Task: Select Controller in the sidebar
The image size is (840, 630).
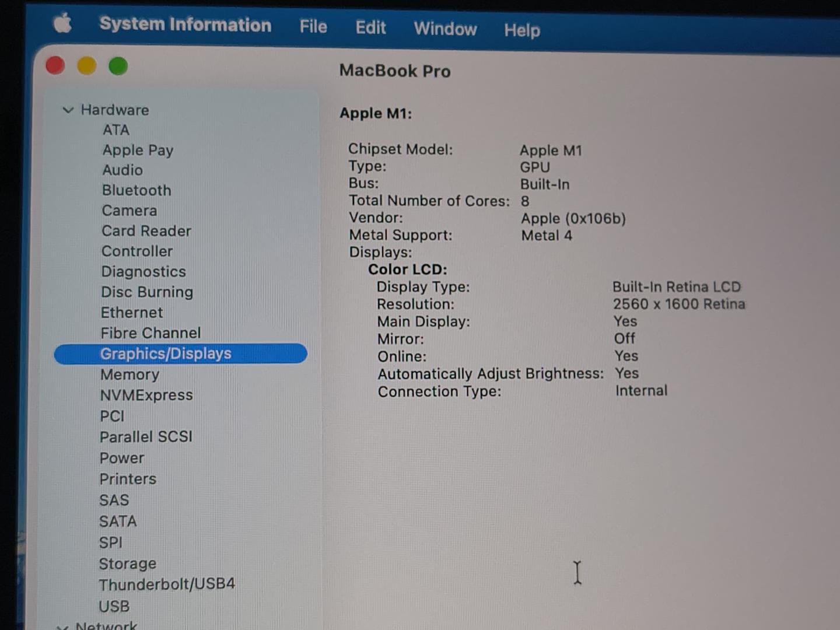Action: click(137, 251)
